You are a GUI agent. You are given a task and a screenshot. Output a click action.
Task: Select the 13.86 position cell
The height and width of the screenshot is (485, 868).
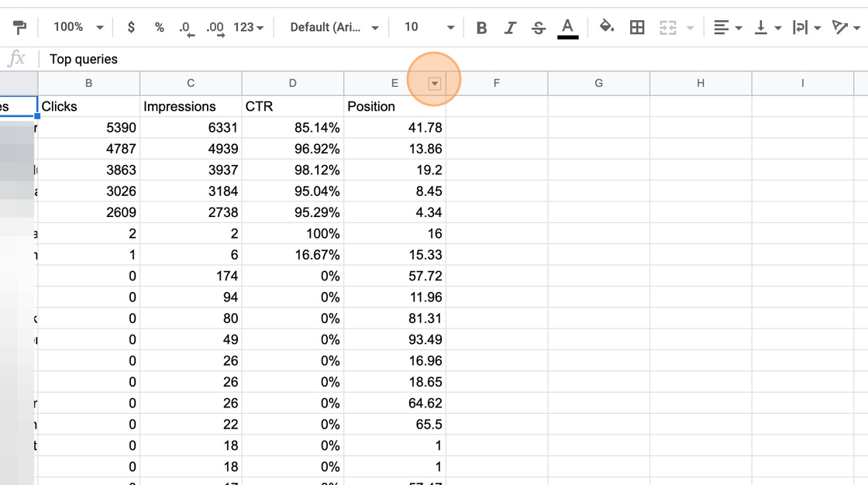pyautogui.click(x=394, y=149)
